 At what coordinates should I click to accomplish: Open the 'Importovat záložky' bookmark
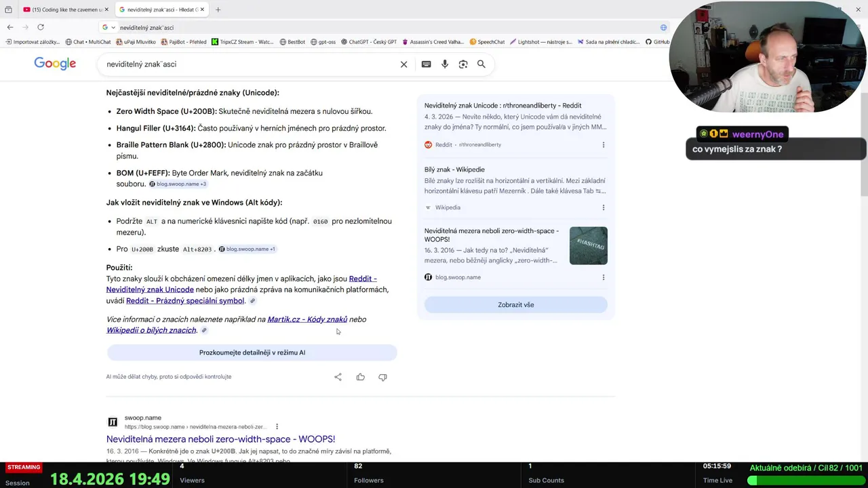point(33,42)
